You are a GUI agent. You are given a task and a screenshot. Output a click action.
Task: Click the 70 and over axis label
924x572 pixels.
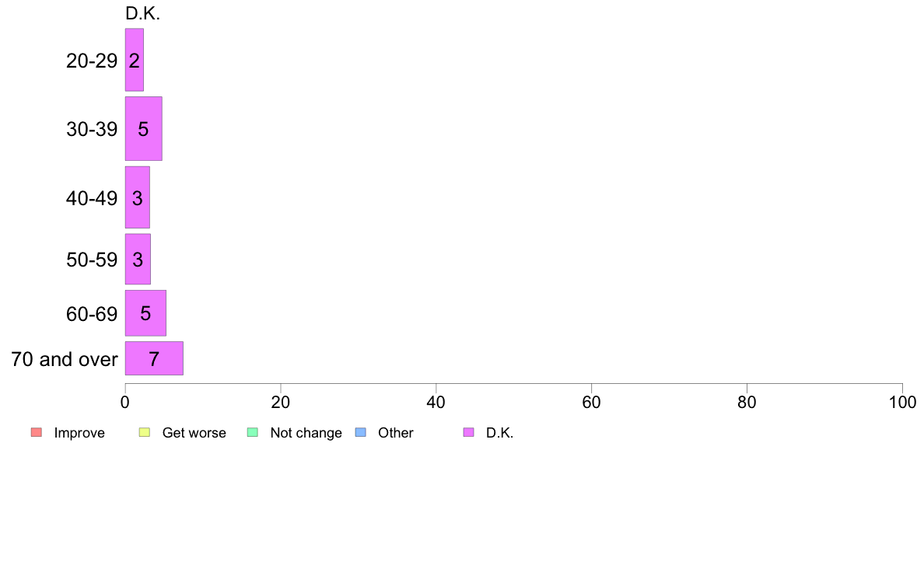tap(65, 359)
